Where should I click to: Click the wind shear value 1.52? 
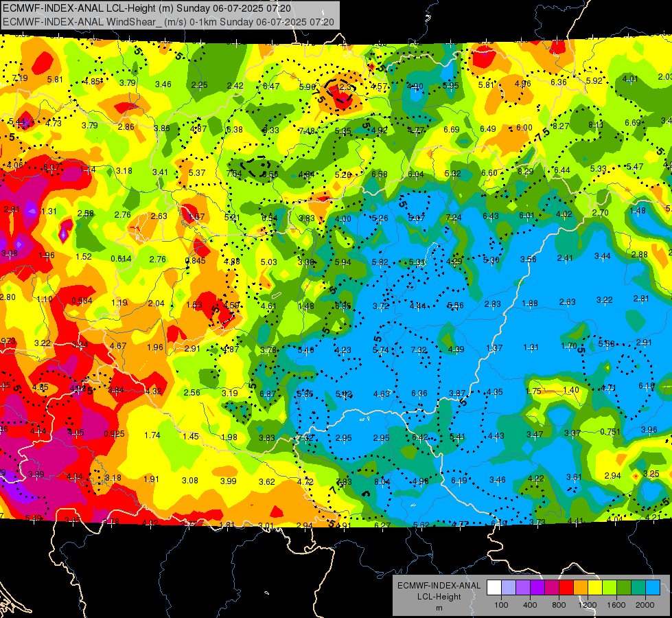(x=84, y=256)
